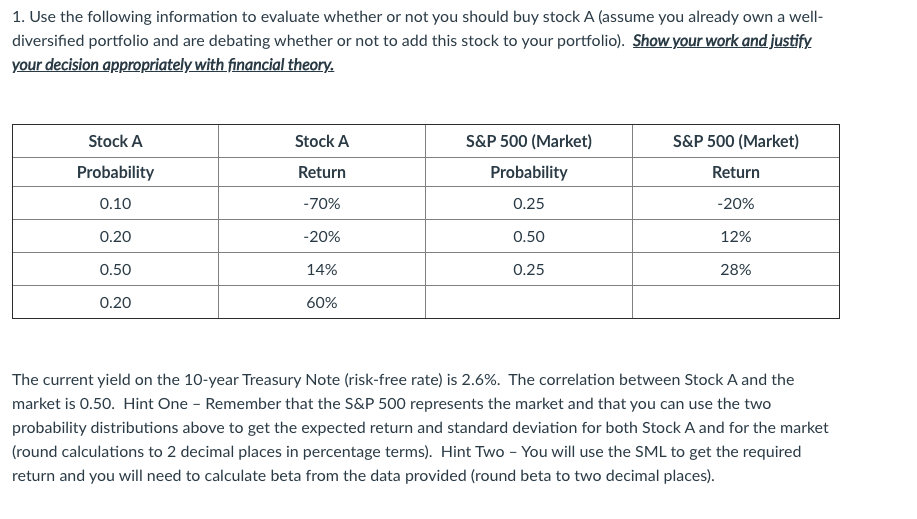The image size is (917, 519).
Task: Click the 0.20 probability beside 60% return
Action: (115, 303)
